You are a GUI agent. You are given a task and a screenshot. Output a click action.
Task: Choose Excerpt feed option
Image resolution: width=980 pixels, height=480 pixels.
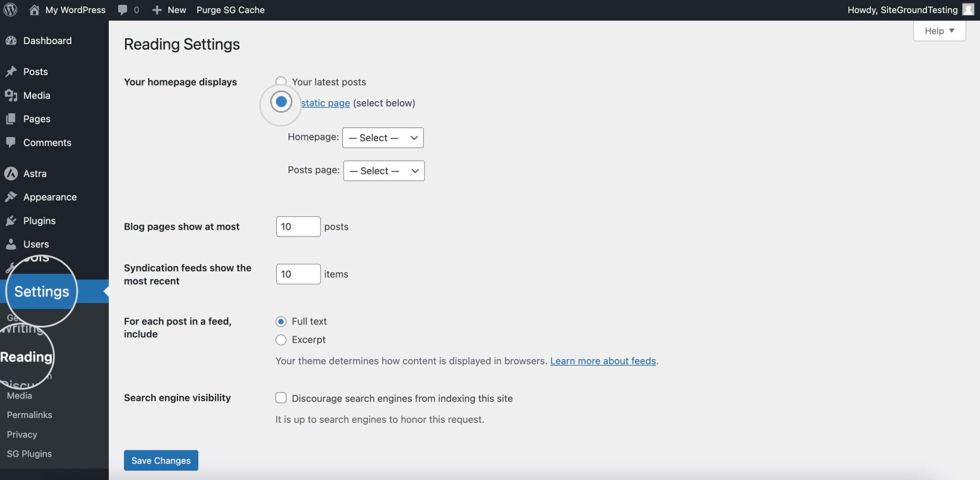coord(281,340)
